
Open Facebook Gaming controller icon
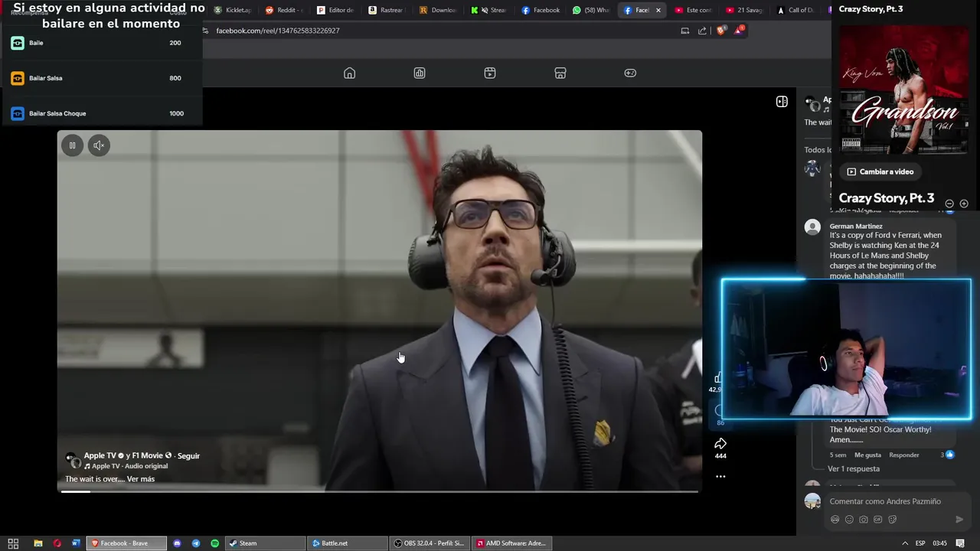coord(630,73)
